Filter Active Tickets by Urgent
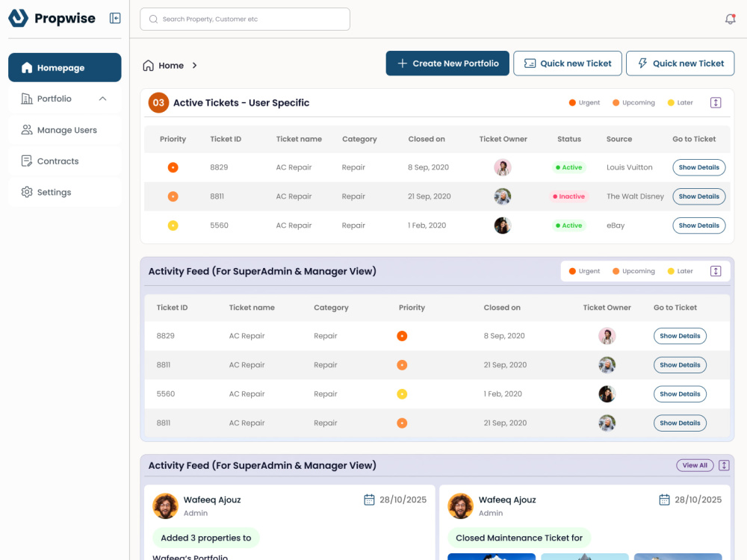 pos(585,103)
